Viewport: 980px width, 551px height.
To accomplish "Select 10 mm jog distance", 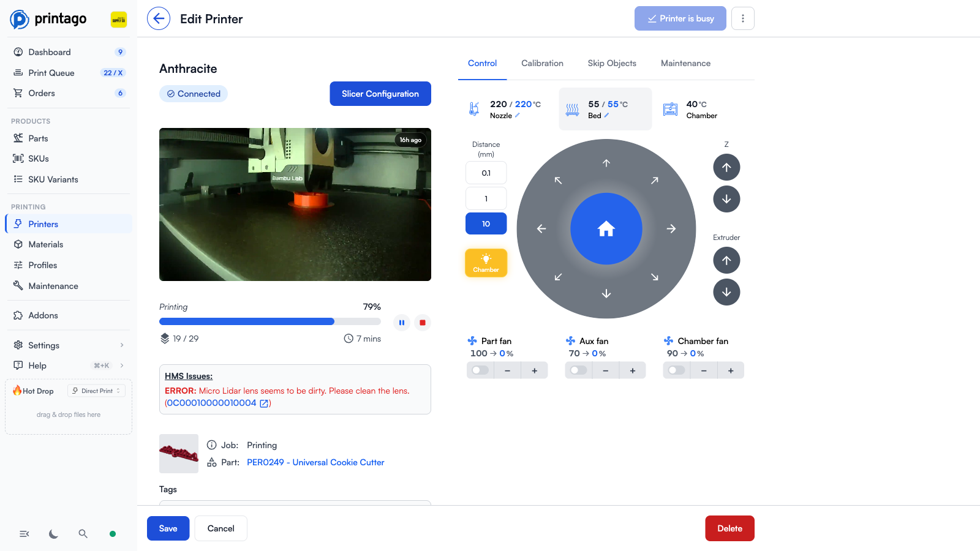I will coord(486,223).
